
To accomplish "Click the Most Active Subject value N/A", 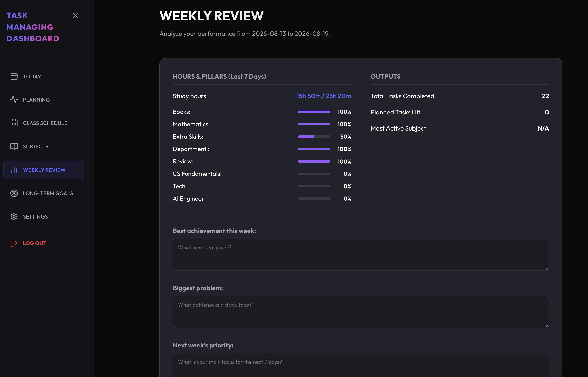I will pos(543,128).
